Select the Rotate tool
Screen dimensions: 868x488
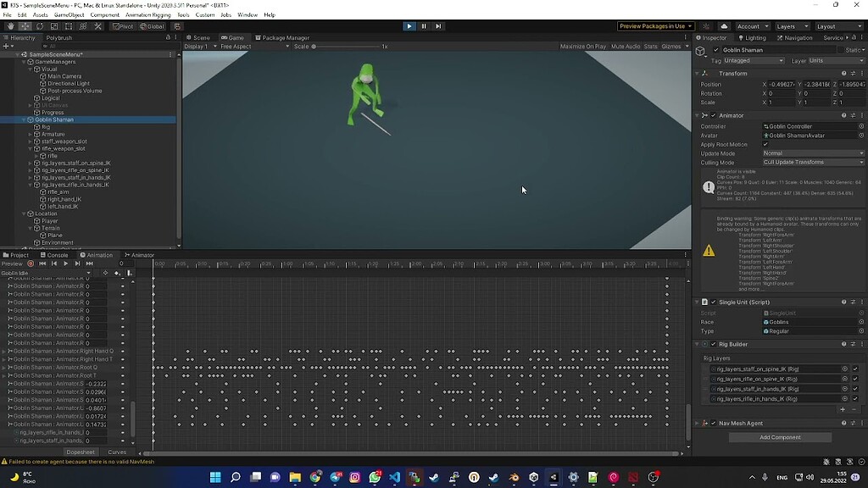tap(38, 27)
